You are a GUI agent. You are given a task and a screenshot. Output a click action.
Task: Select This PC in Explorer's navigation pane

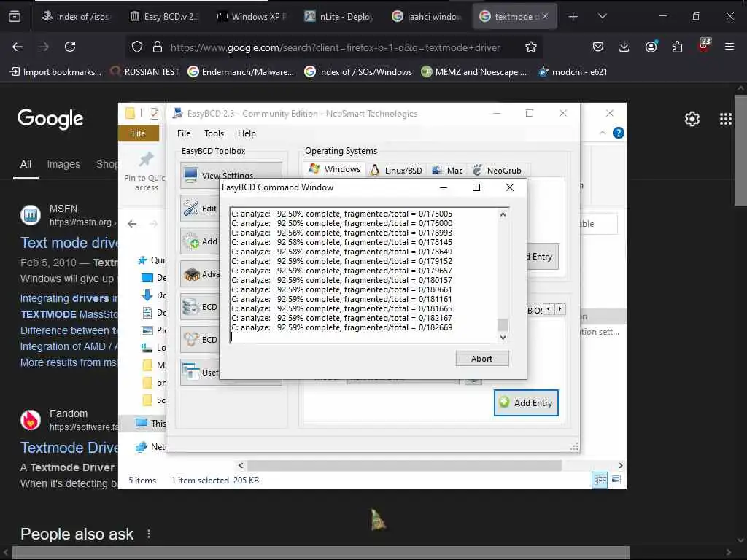tap(151, 424)
